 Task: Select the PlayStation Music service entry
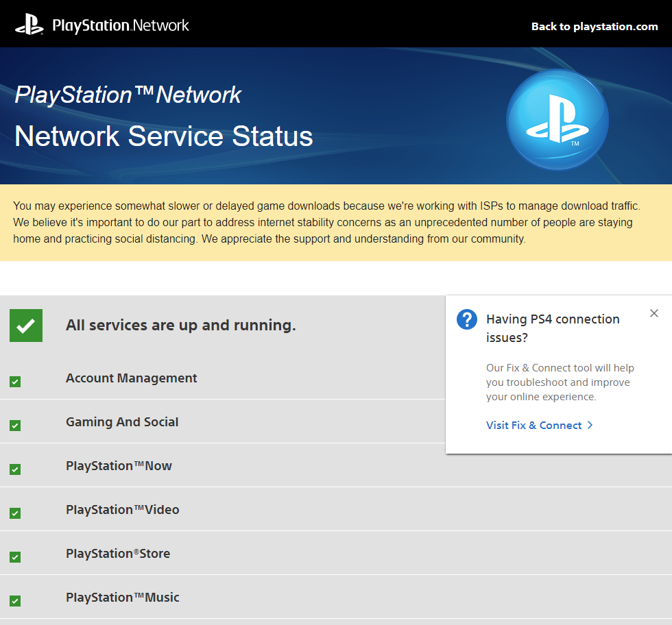pyautogui.click(x=122, y=597)
